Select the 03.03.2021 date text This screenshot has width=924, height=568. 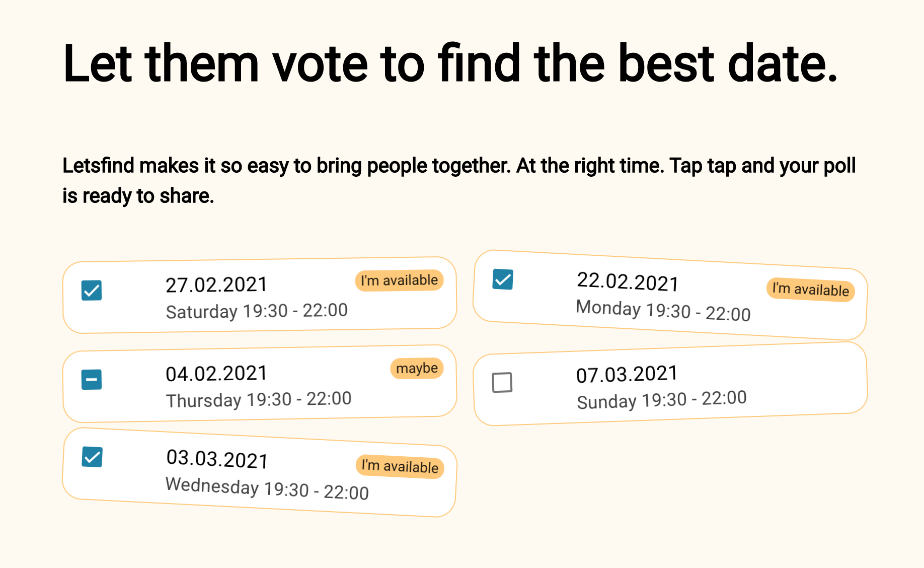click(x=217, y=459)
